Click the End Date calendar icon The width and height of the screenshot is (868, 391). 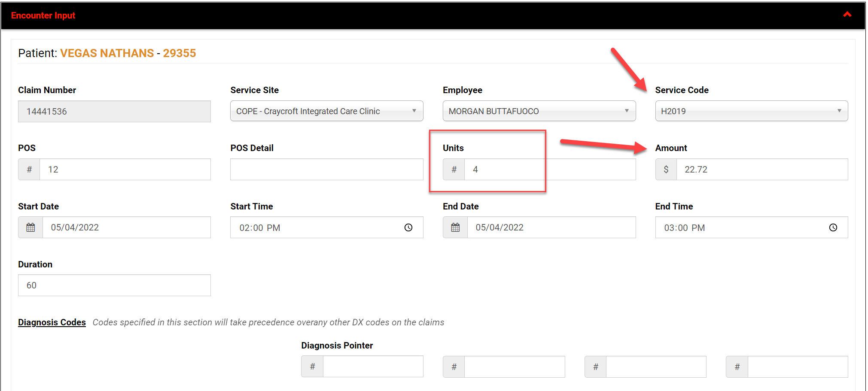click(455, 227)
